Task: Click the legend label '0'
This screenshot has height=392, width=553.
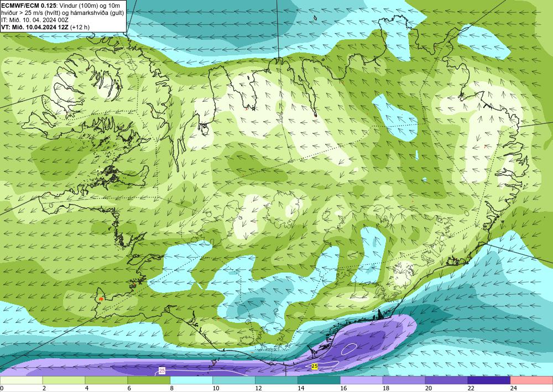Action: tap(2, 389)
